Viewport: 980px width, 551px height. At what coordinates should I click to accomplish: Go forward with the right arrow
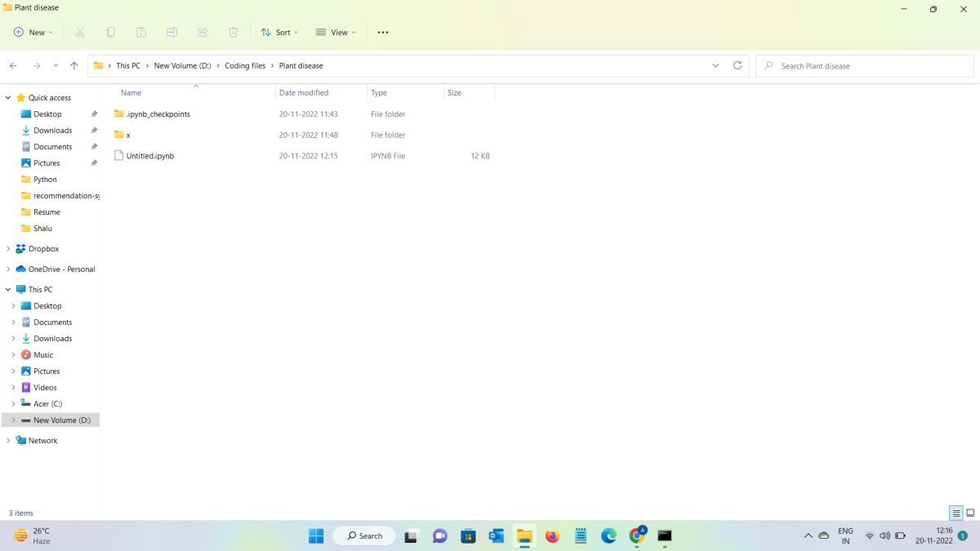coord(37,65)
